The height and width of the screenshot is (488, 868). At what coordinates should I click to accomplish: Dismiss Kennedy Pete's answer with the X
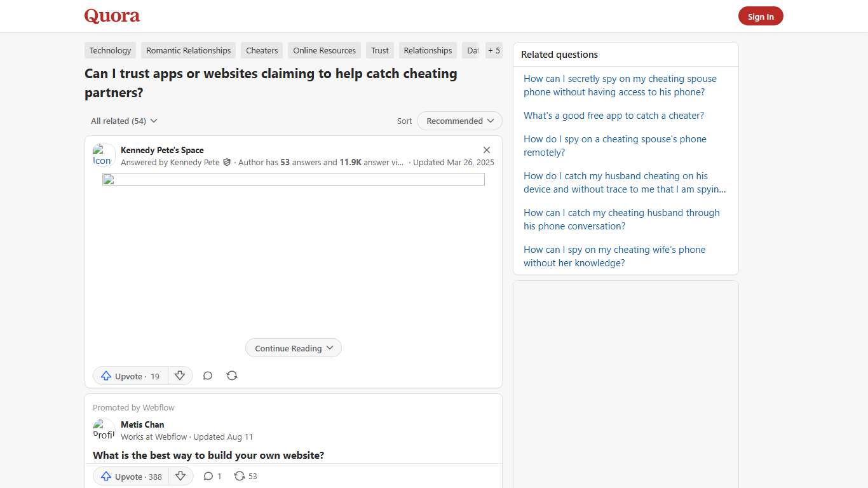(x=487, y=150)
